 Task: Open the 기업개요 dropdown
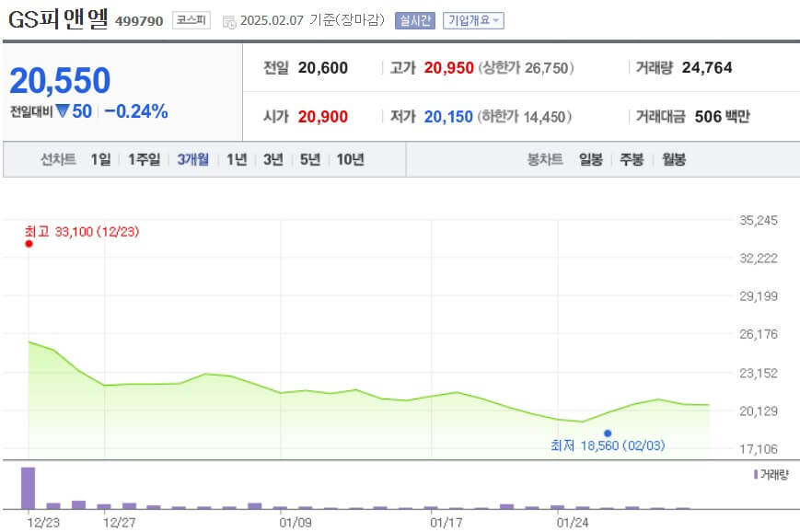click(473, 20)
